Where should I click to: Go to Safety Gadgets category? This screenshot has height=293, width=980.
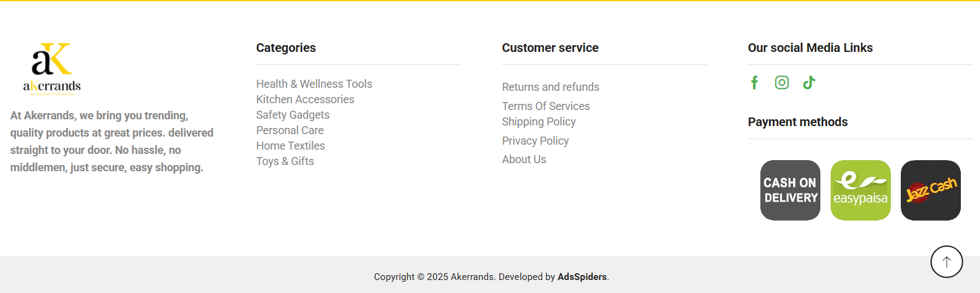(x=293, y=115)
